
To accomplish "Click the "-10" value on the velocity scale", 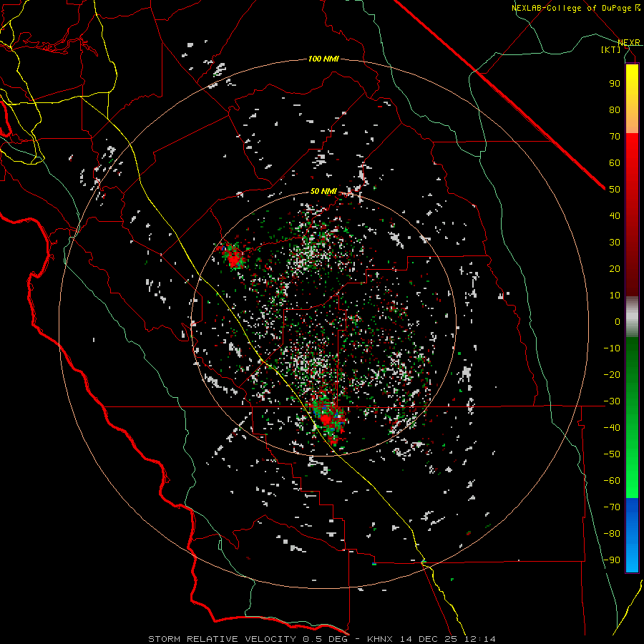I will [x=612, y=348].
